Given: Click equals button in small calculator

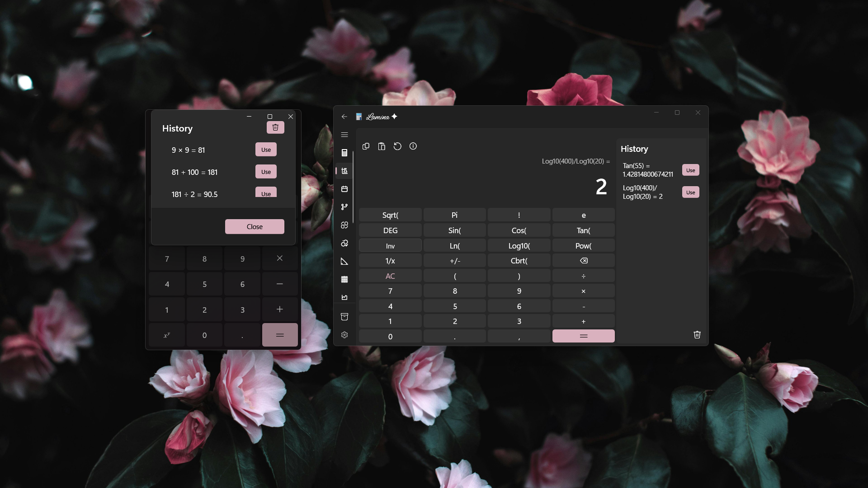Looking at the screenshot, I should (x=280, y=335).
